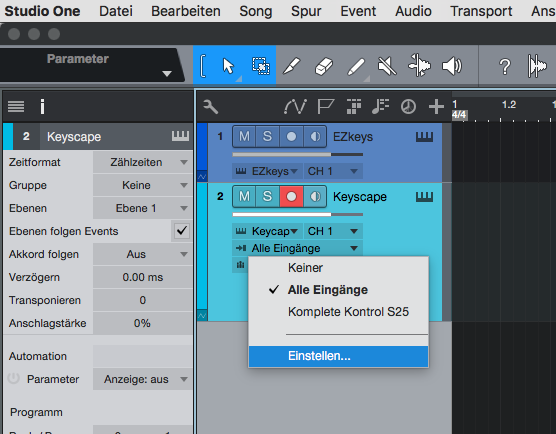Viewport: 556px width, 434px height.
Task: Toggle the inspector info icon
Action: click(43, 106)
